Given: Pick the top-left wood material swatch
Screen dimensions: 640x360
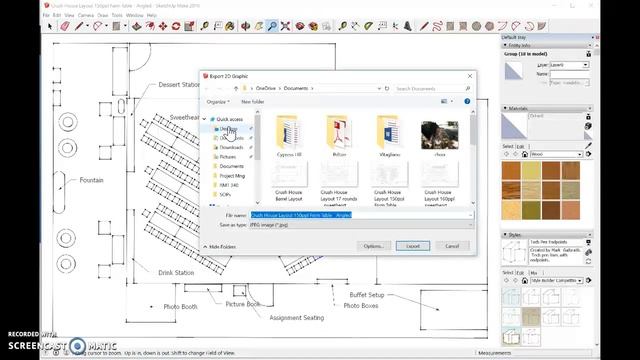Looking at the screenshot, I should (511, 171).
